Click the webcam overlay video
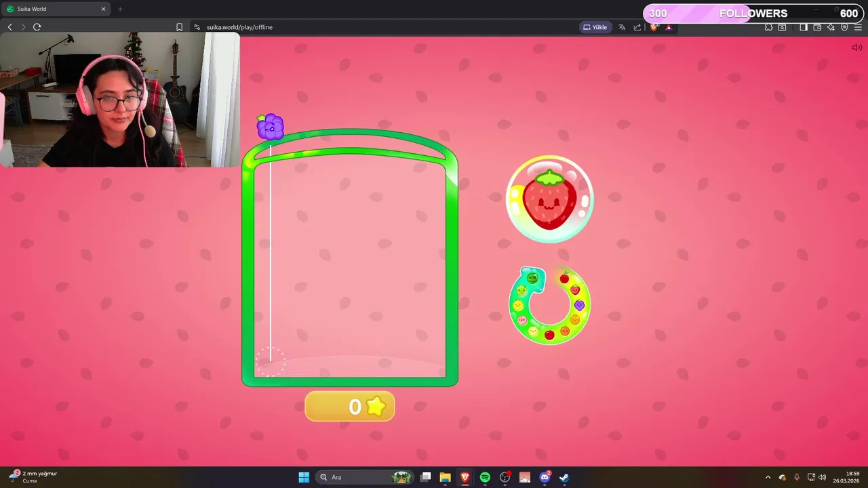 click(x=120, y=100)
